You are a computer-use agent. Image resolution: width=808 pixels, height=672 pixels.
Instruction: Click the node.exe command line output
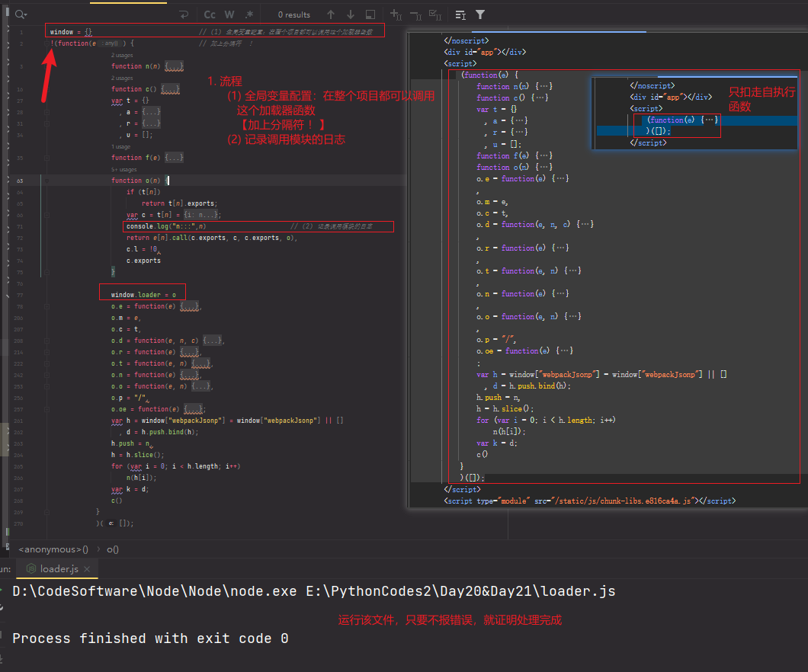[x=314, y=591]
